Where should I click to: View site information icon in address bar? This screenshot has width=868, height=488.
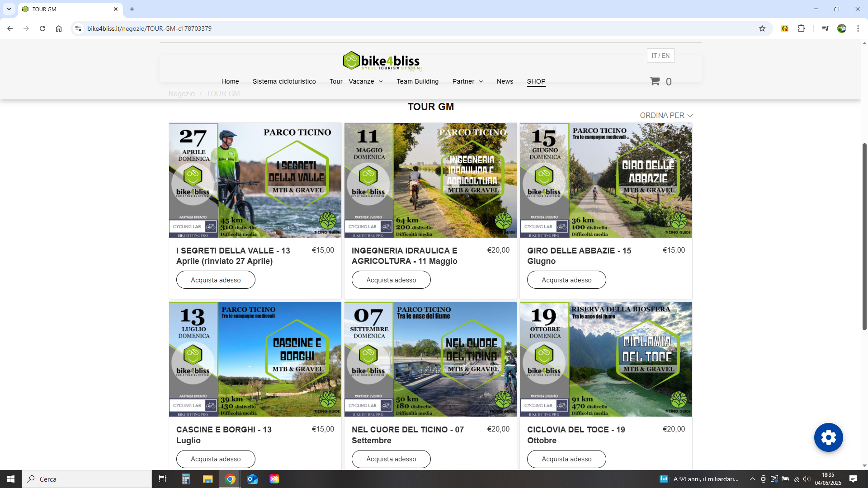(x=78, y=28)
